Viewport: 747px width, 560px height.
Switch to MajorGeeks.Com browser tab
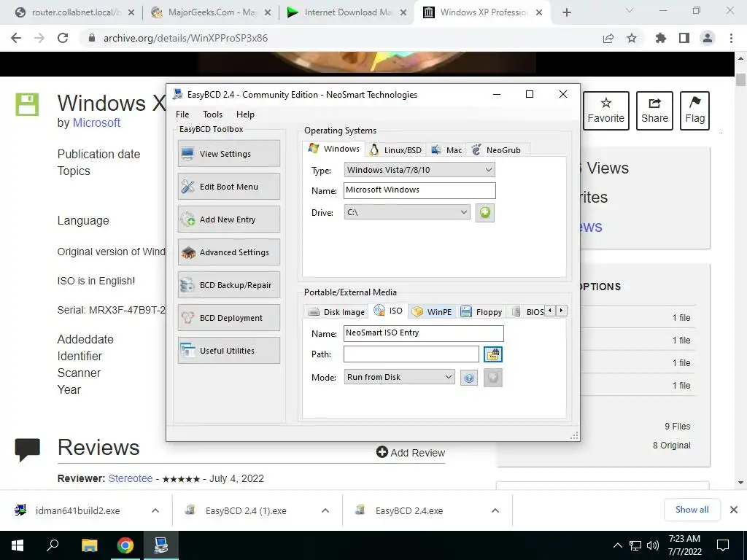click(x=210, y=12)
